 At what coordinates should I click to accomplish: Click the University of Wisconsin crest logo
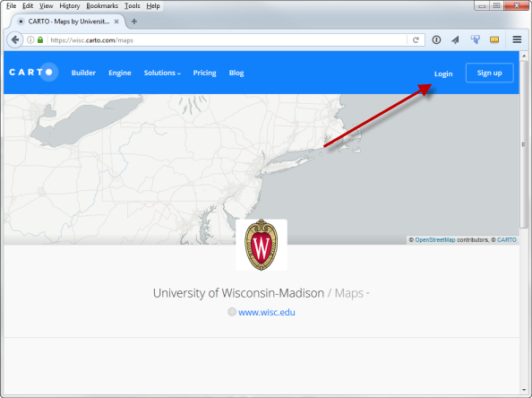(x=262, y=245)
